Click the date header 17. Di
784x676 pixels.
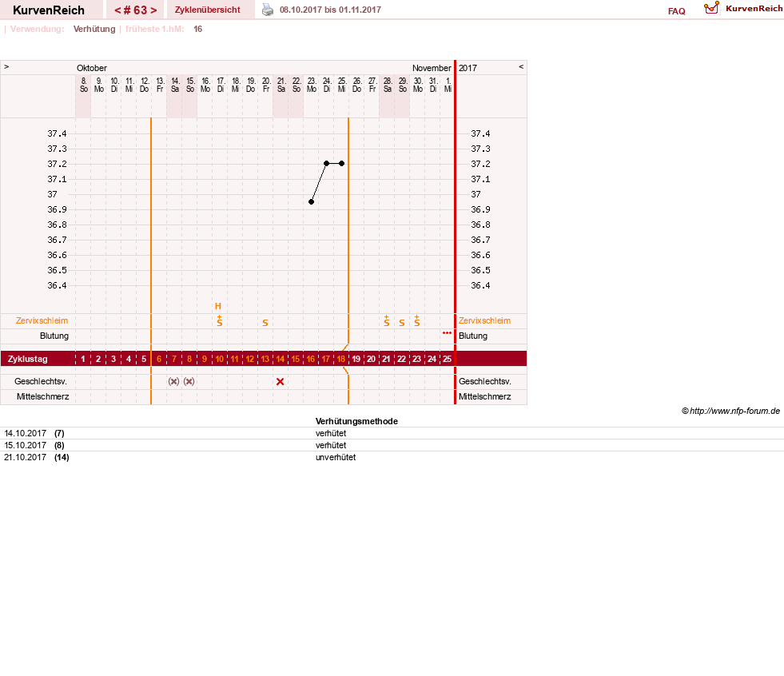[220, 85]
